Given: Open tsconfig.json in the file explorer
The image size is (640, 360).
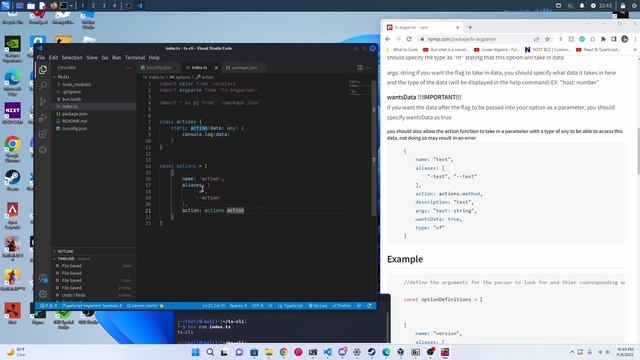Looking at the screenshot, I should 75,129.
